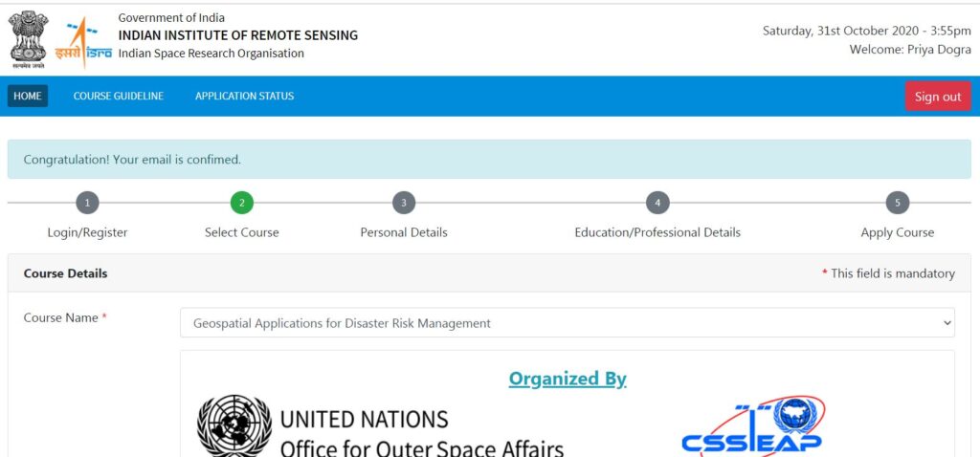Screen dimensions: 980x457
Task: Select step 3 circle for Personal Details
Action: tap(404, 203)
